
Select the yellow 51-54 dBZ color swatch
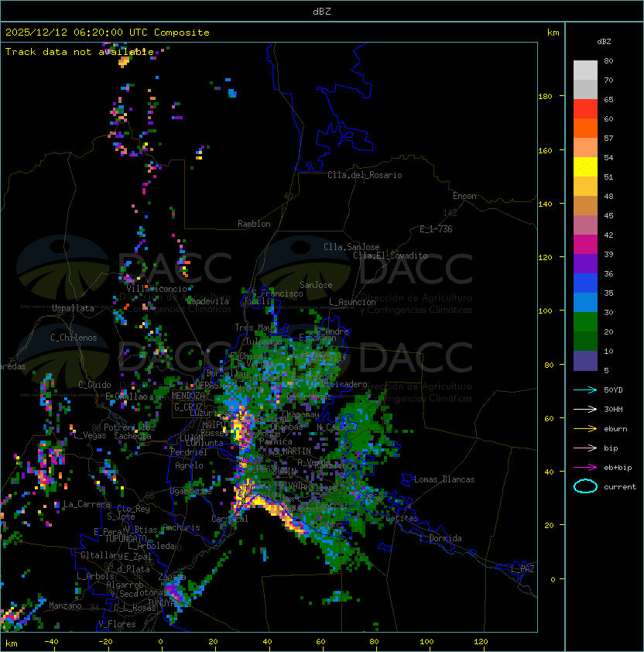tap(585, 167)
